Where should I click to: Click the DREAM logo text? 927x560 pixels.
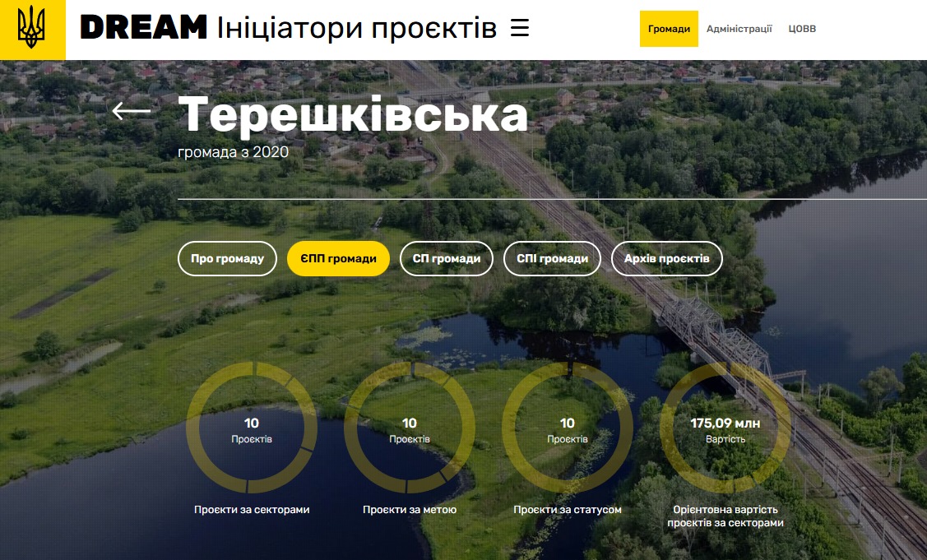point(144,29)
